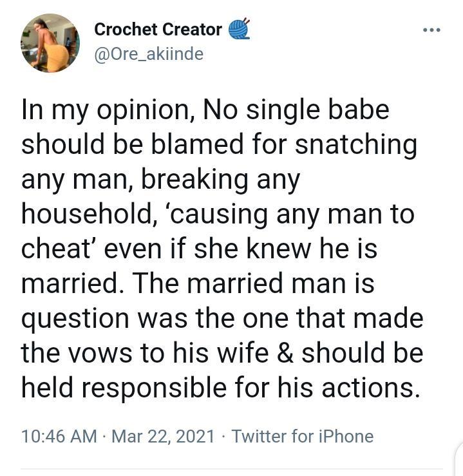Screen dimensions: 463x476
Task: Open the "Twitter for iPhone" source link
Action: tap(302, 436)
